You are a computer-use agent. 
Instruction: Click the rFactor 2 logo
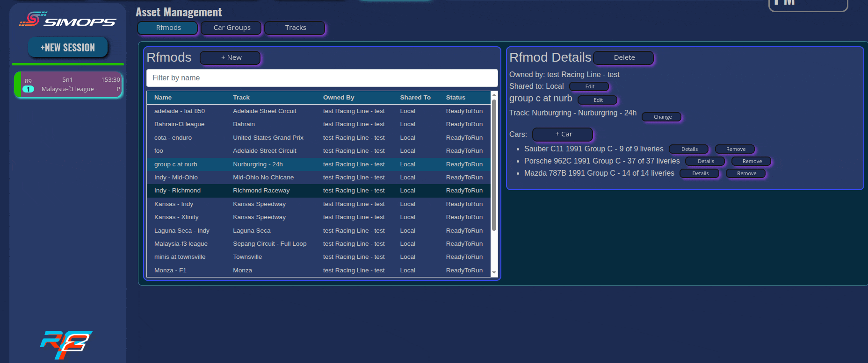click(66, 345)
